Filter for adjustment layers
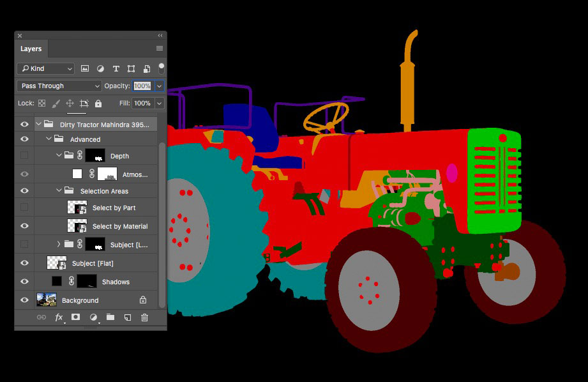Screen dimensions: 588x382 click(100, 69)
